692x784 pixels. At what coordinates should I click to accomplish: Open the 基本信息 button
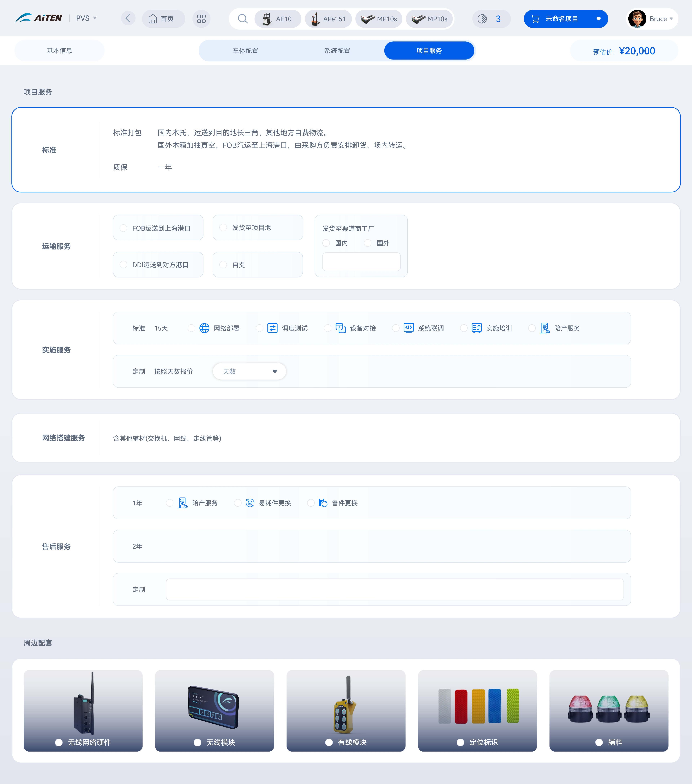click(x=59, y=51)
